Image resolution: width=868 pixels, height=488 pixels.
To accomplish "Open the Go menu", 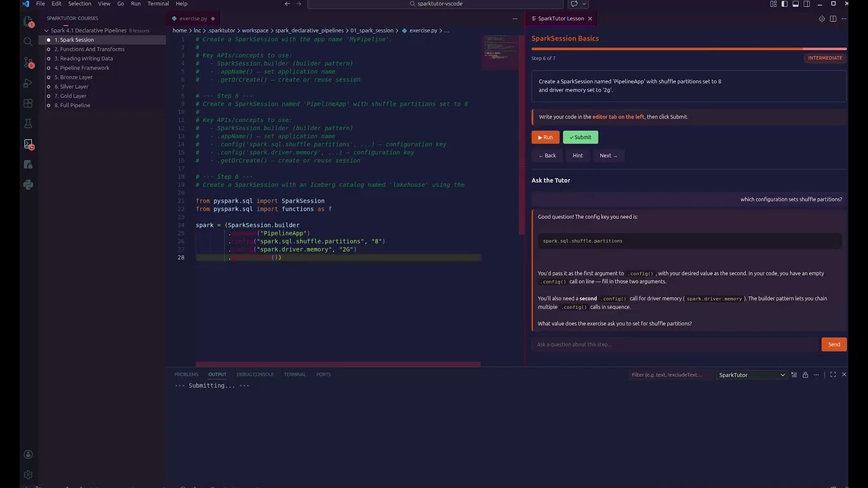I will coord(121,3).
